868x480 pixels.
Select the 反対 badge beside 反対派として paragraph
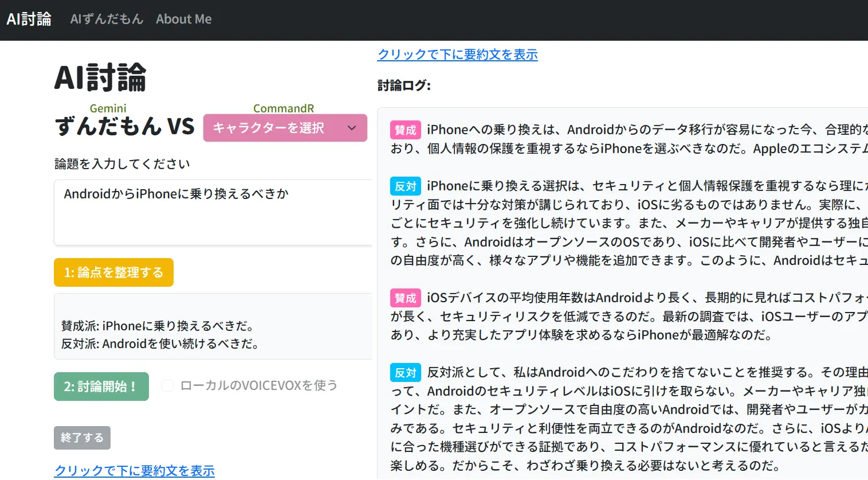click(x=405, y=373)
